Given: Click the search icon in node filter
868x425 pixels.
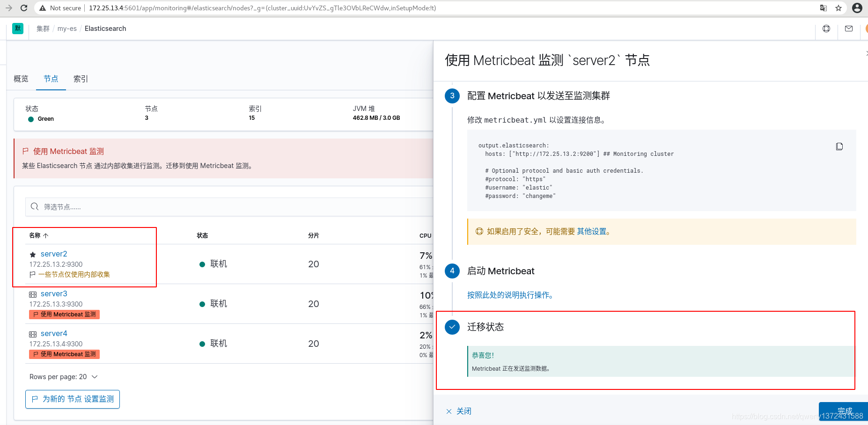Looking at the screenshot, I should [35, 206].
